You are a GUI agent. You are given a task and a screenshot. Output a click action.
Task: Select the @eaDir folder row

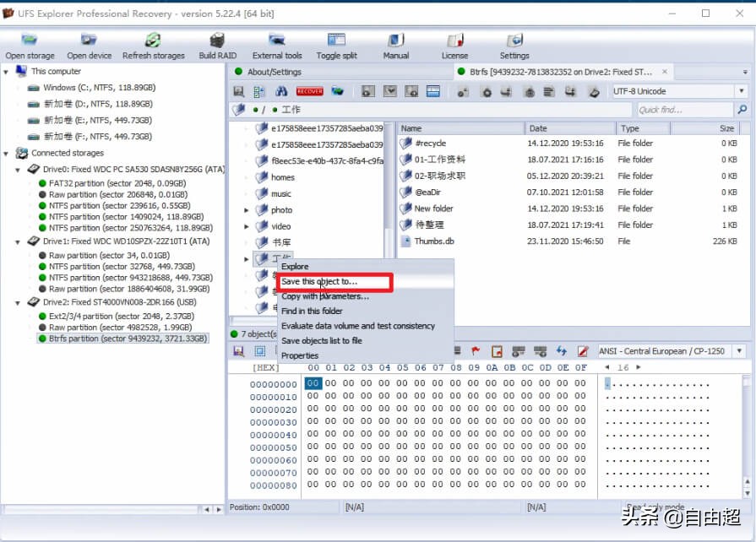coord(569,192)
